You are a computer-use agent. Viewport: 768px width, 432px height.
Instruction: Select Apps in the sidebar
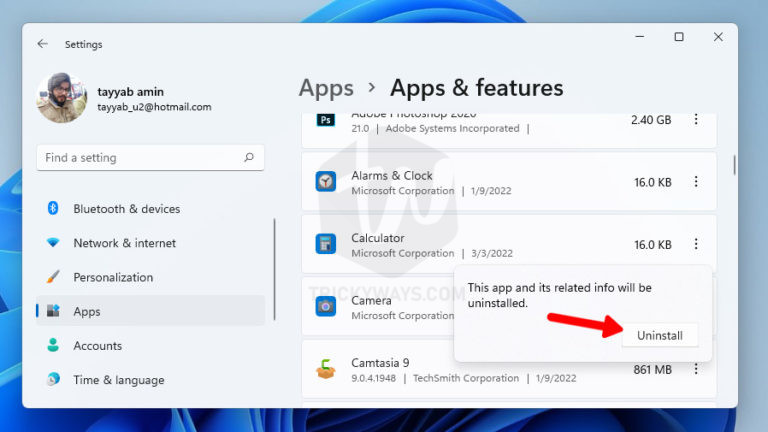pyautogui.click(x=150, y=311)
